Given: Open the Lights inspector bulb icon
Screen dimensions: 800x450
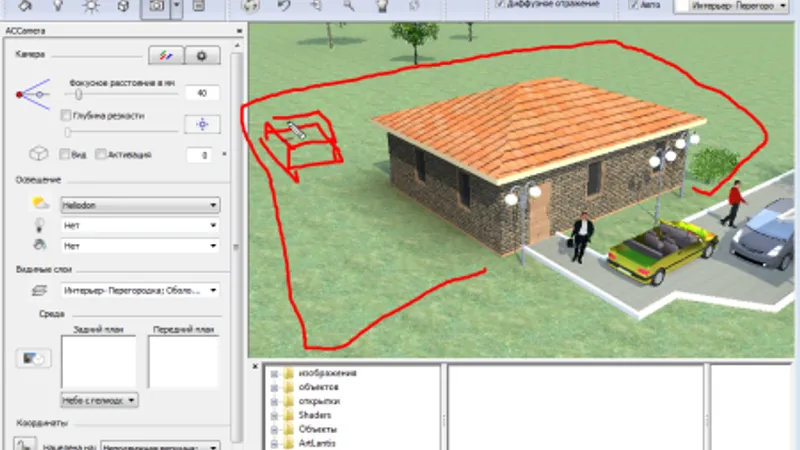Looking at the screenshot, I should tap(58, 6).
